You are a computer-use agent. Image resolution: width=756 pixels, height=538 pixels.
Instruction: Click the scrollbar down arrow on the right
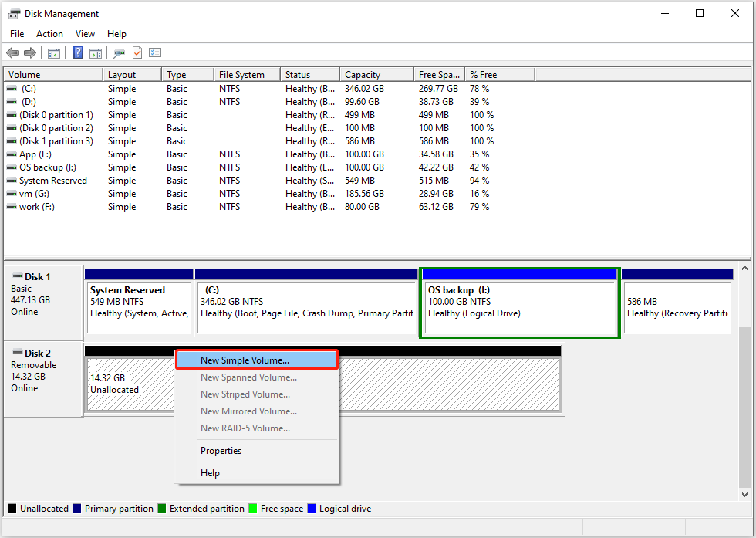[743, 495]
